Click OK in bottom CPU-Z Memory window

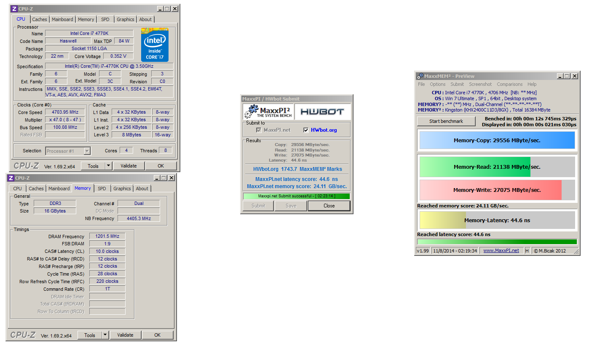pos(158,335)
